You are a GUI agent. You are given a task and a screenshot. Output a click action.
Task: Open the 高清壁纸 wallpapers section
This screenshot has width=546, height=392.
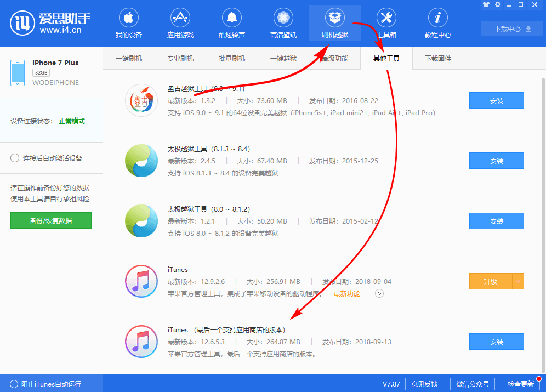[283, 22]
